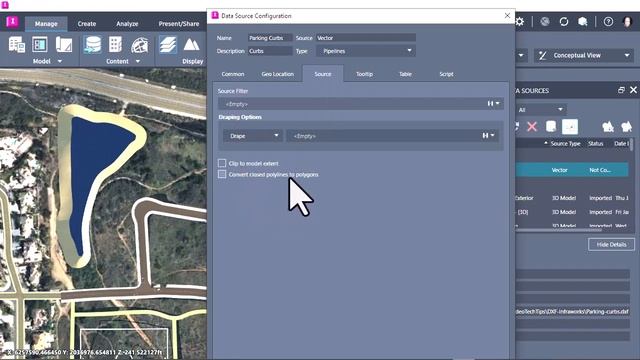The image size is (640, 360).
Task: Open the Table tab
Action: (x=405, y=74)
